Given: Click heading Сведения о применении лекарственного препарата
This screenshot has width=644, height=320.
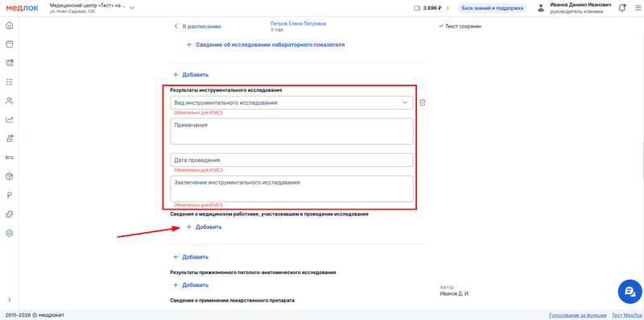Looking at the screenshot, I should (x=233, y=301).
